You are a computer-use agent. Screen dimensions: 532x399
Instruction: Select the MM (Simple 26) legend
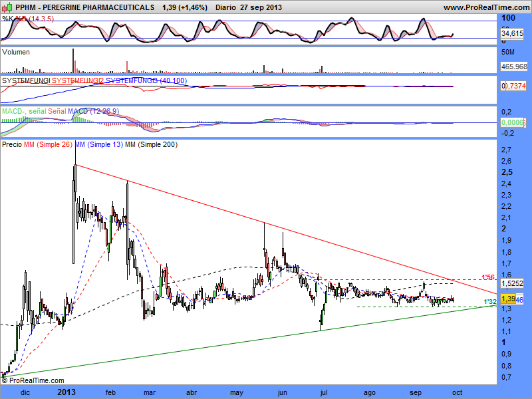[x=48, y=144]
